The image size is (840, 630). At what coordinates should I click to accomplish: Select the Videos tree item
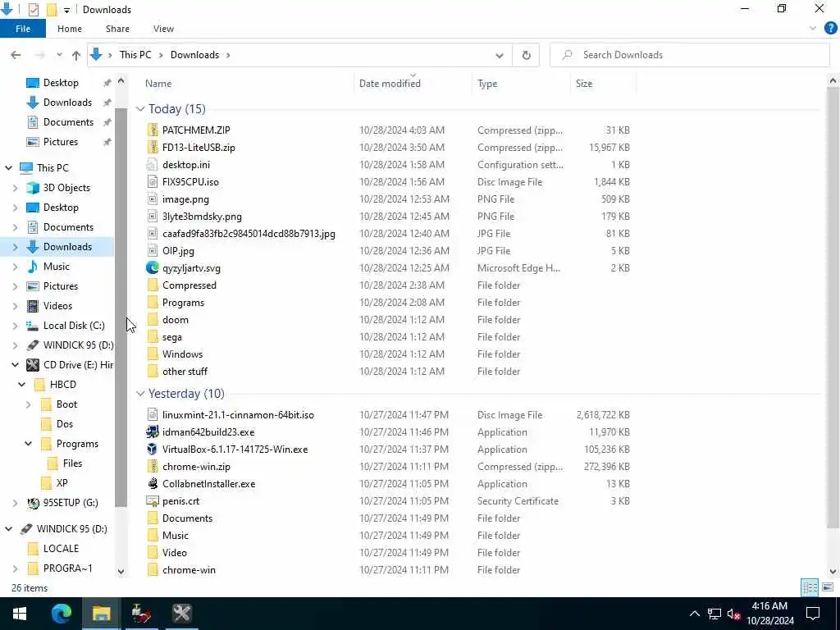click(x=57, y=306)
